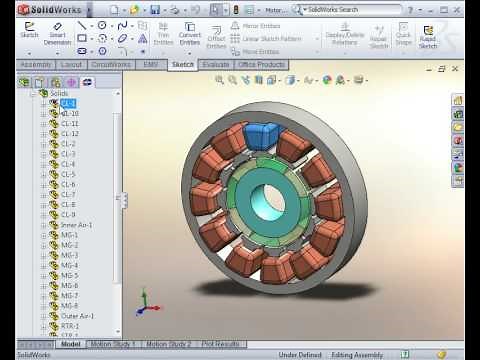Expand the CL-5 tree node

tap(43, 175)
